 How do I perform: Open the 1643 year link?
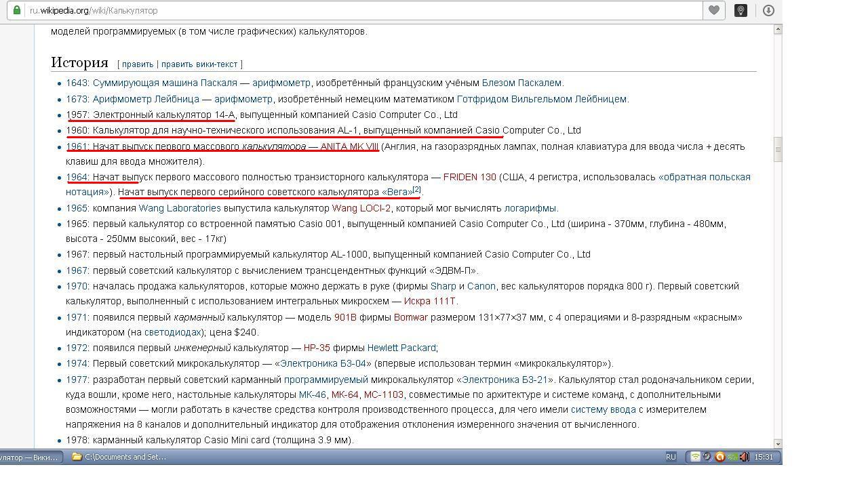(77, 83)
